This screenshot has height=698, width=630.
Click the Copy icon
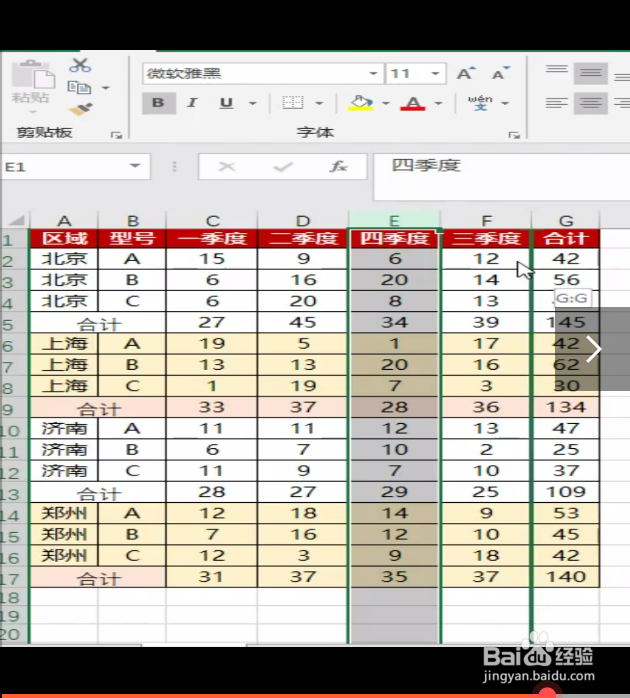(79, 87)
